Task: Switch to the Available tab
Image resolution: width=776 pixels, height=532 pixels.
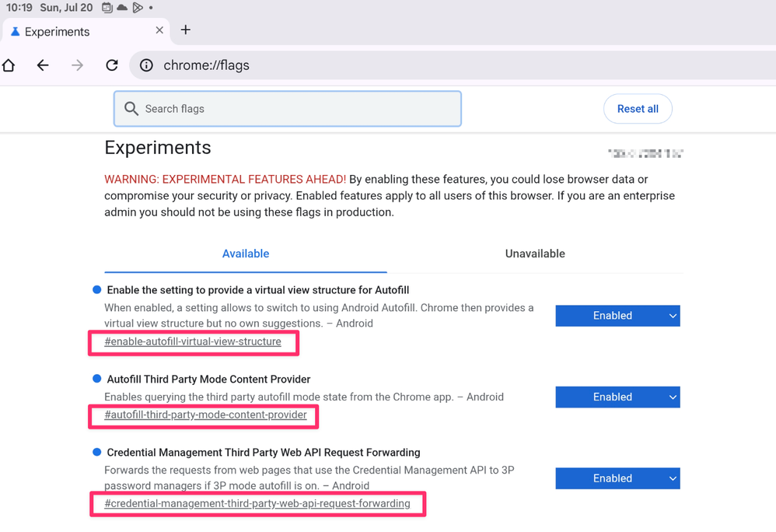Action: click(246, 254)
